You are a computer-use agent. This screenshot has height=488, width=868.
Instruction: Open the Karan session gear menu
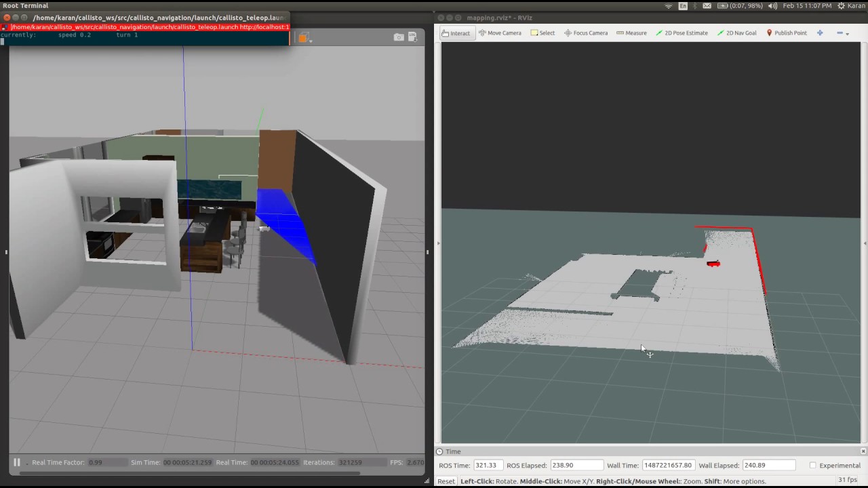(851, 5)
